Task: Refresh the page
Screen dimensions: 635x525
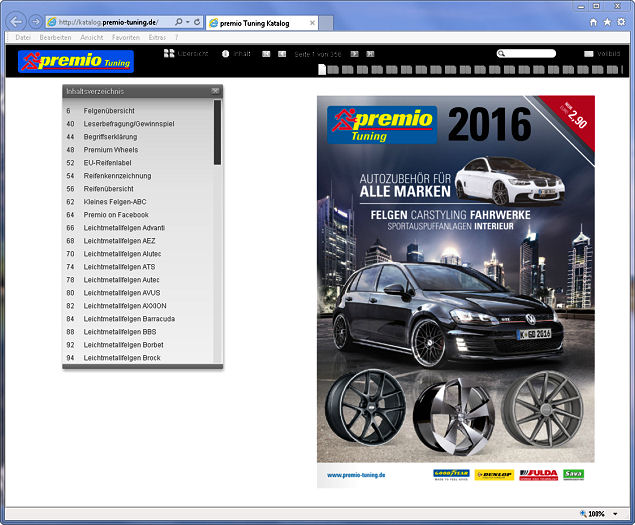Action: click(x=197, y=22)
